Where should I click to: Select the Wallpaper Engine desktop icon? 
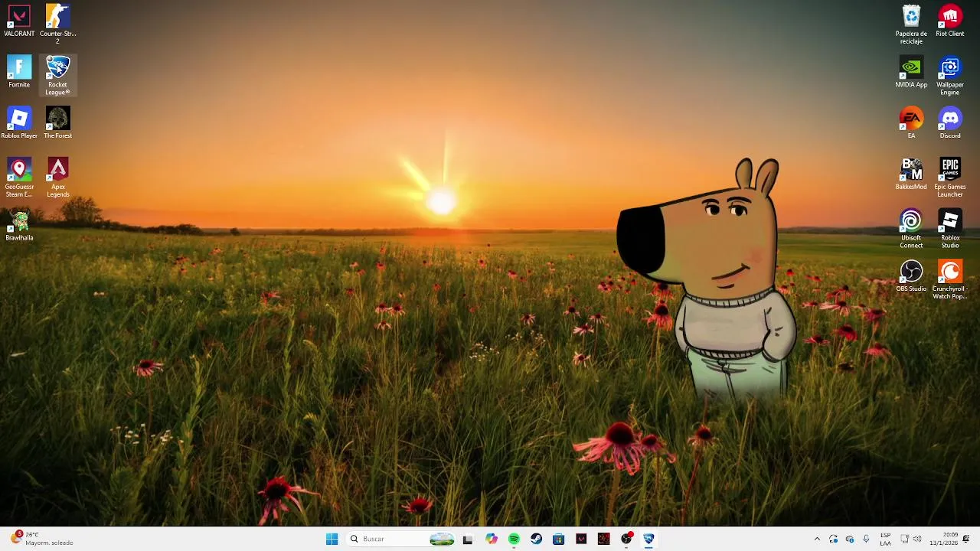(x=950, y=76)
